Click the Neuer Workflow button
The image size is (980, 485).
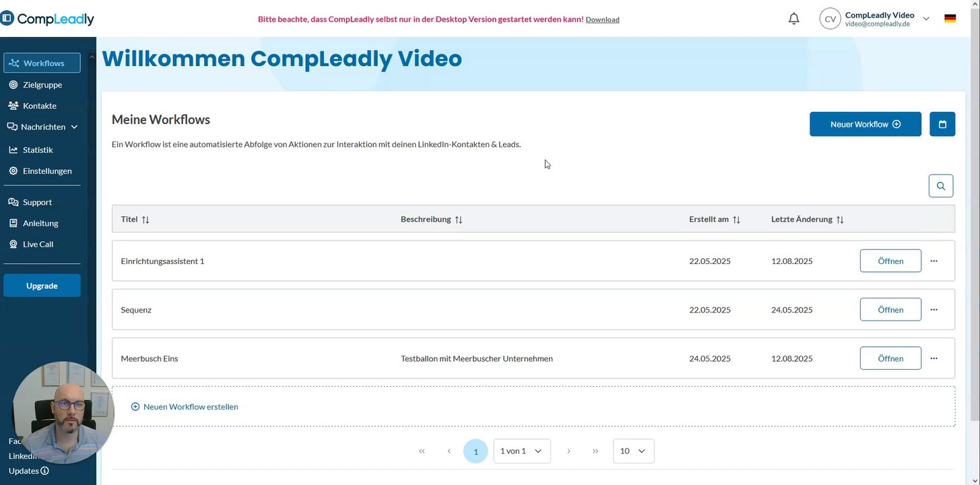point(865,124)
